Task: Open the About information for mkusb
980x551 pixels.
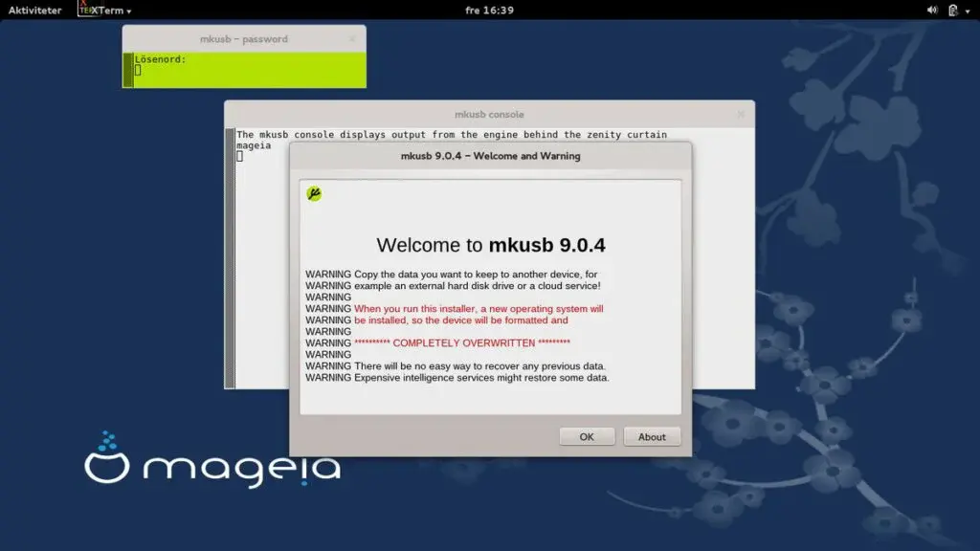Action: click(652, 436)
